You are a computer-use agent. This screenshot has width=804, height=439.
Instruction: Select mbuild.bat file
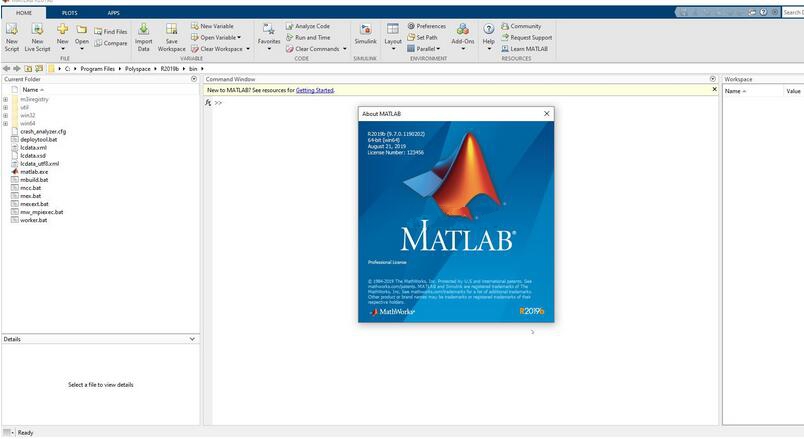coord(34,179)
